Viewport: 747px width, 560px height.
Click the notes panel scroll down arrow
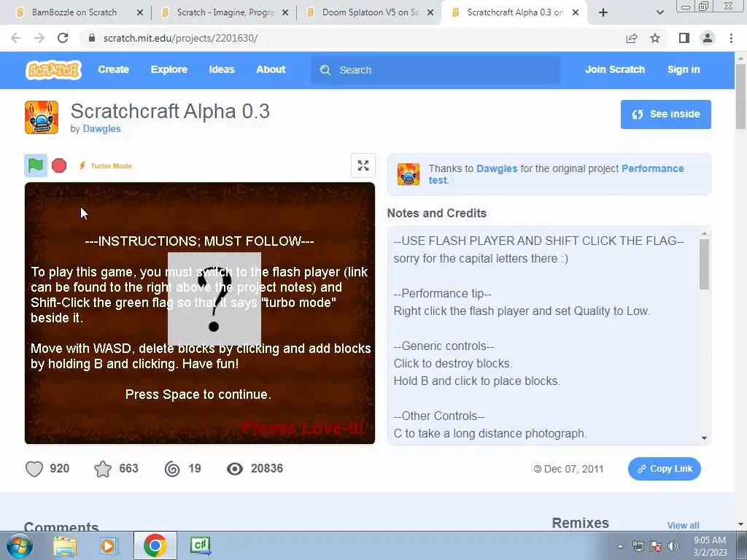[x=704, y=438]
